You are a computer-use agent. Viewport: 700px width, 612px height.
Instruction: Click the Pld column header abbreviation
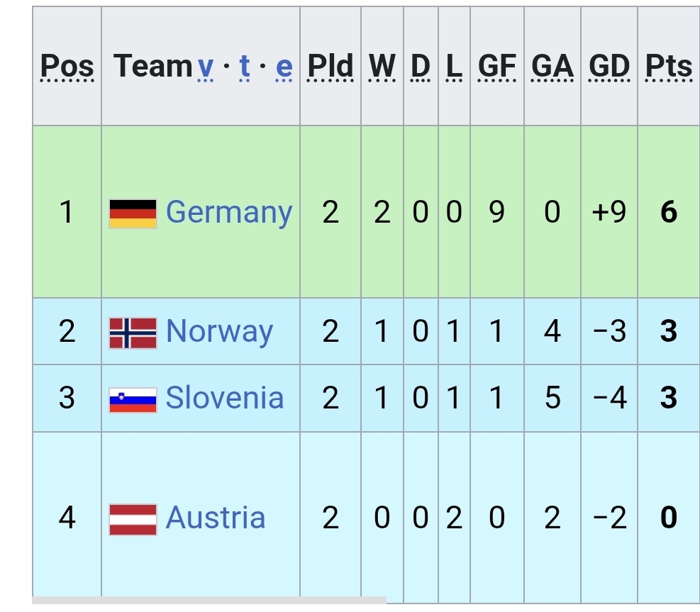[x=330, y=67]
